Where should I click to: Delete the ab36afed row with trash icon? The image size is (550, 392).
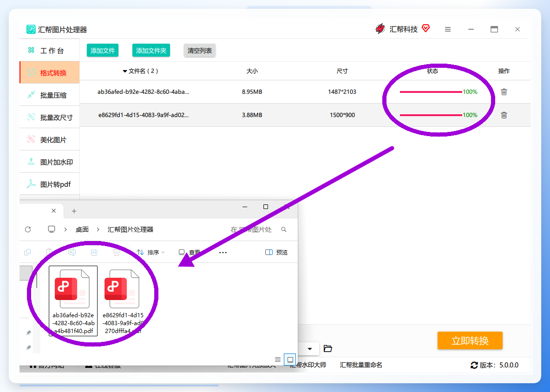(x=504, y=92)
